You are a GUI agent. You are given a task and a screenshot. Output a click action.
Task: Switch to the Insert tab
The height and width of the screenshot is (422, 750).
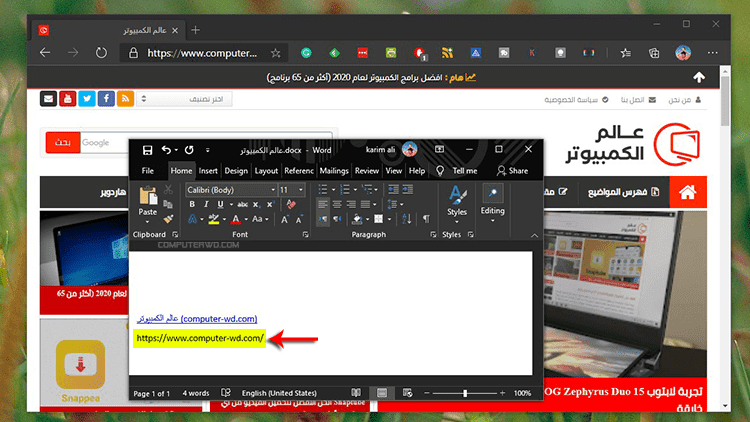[208, 171]
